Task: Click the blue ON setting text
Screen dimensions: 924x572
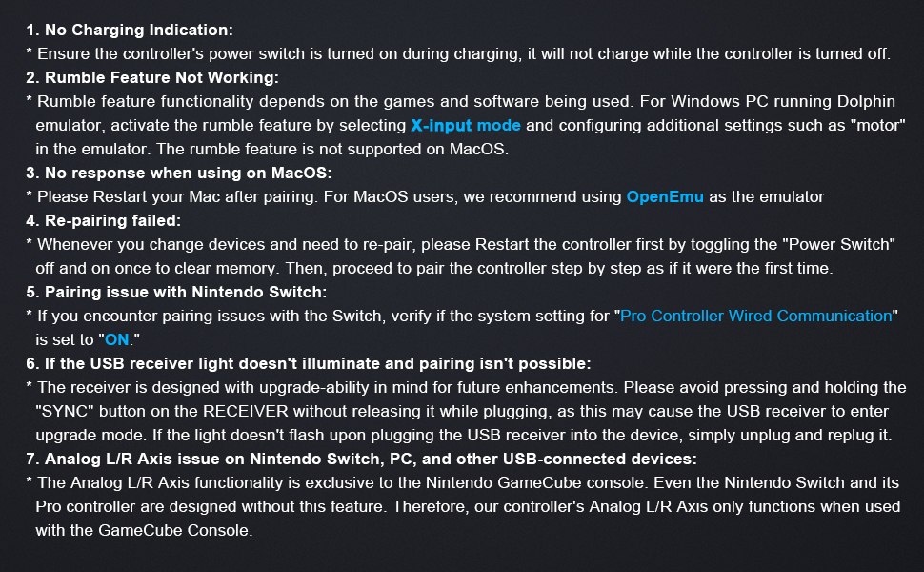Action: click(x=116, y=339)
